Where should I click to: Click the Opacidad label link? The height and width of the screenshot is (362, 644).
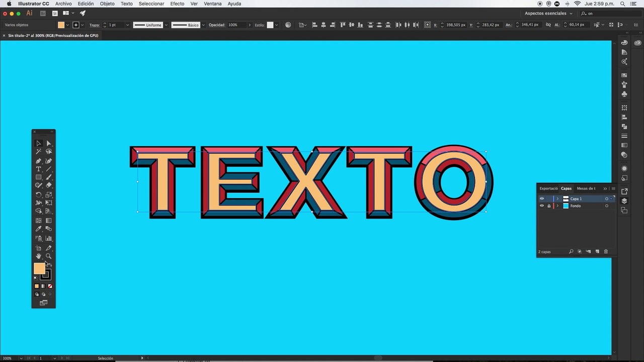coord(217,25)
